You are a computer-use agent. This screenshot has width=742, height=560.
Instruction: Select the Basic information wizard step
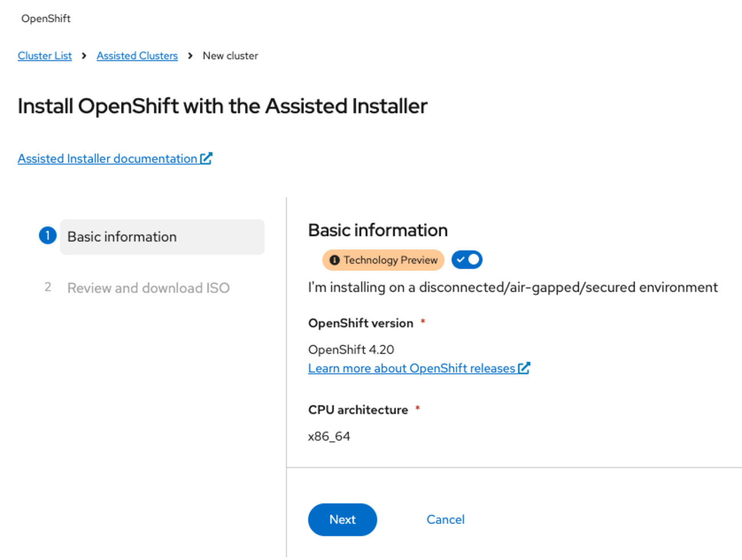click(x=122, y=236)
